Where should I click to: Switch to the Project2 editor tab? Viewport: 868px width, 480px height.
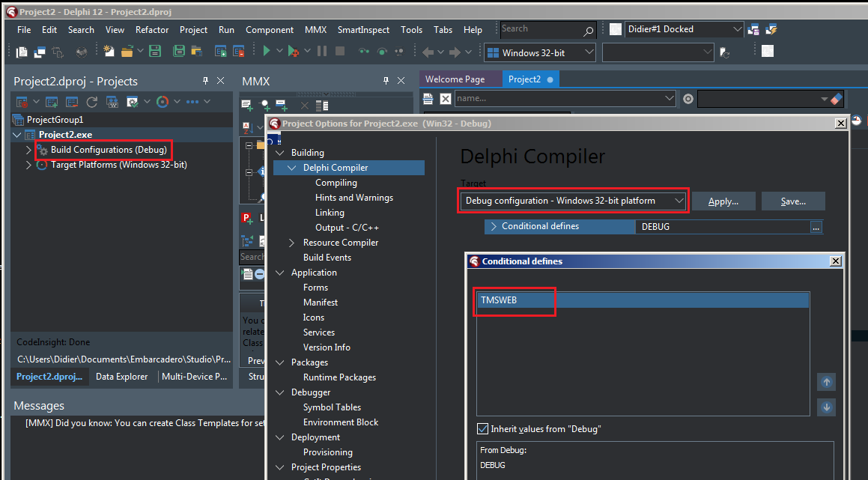(x=530, y=79)
